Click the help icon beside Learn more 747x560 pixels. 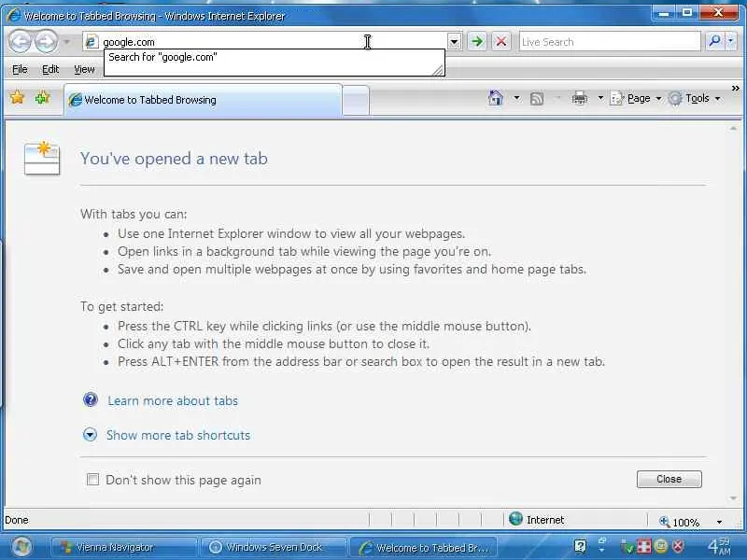90,399
